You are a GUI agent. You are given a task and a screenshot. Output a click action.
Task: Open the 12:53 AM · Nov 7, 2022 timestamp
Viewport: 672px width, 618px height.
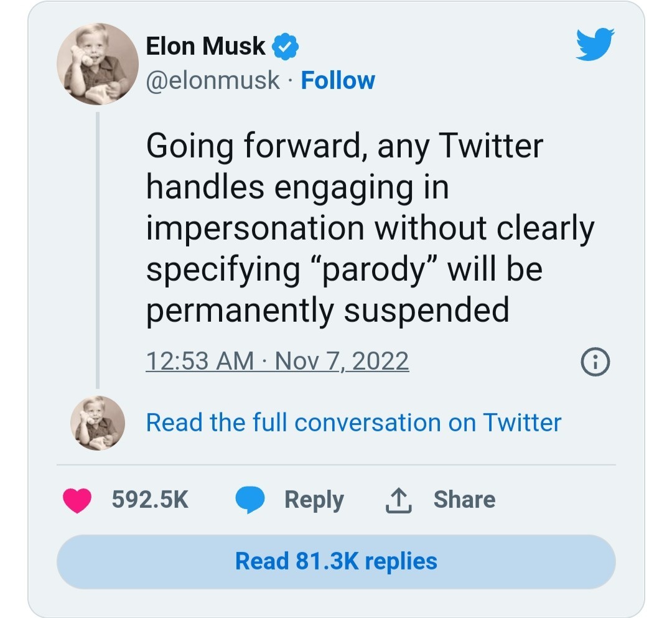coord(277,361)
